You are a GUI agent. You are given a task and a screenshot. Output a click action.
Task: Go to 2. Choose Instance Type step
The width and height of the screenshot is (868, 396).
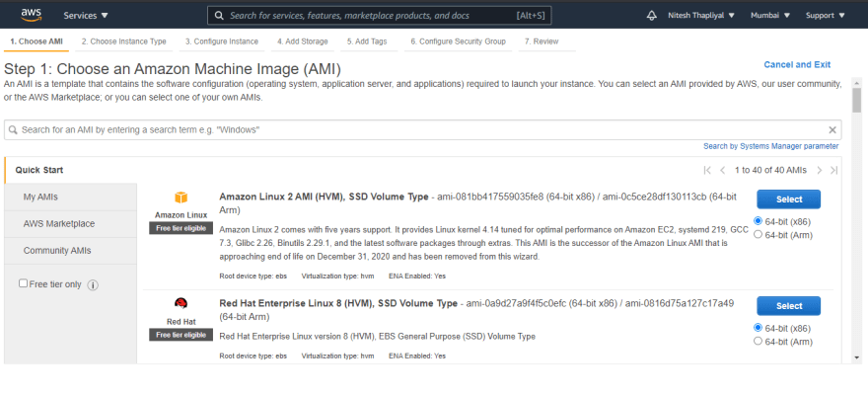123,41
